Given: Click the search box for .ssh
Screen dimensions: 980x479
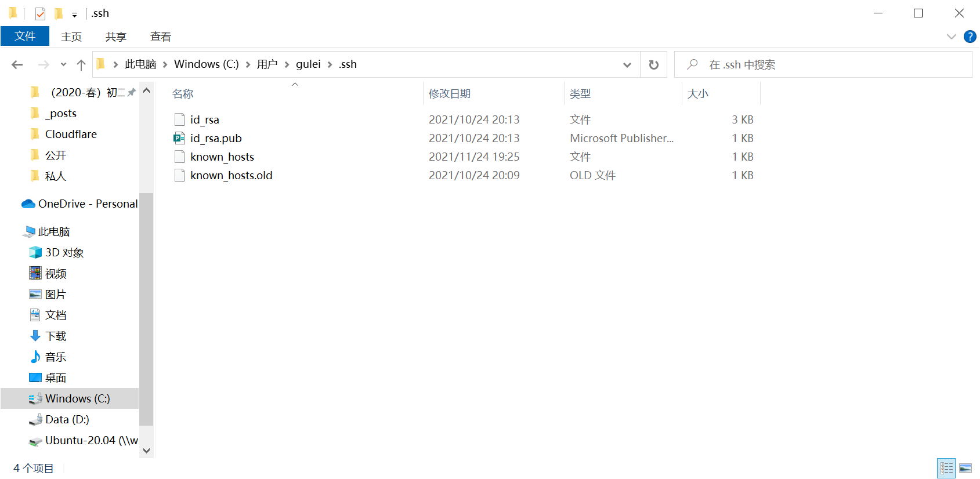Looking at the screenshot, I should click(823, 64).
